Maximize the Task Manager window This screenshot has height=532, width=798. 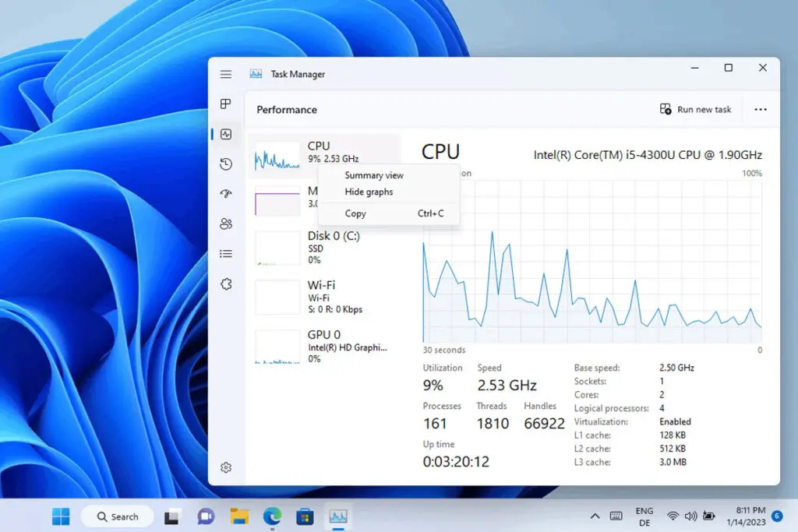[729, 68]
